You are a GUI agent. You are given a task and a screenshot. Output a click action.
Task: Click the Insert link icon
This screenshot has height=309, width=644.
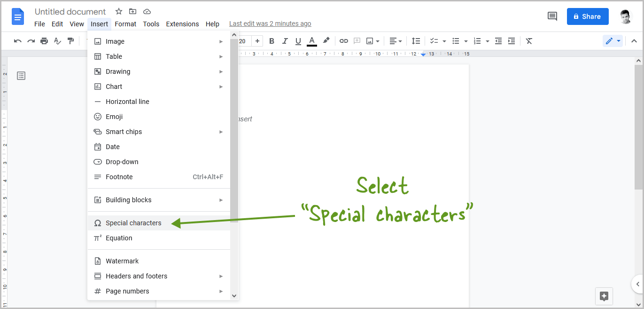(343, 41)
